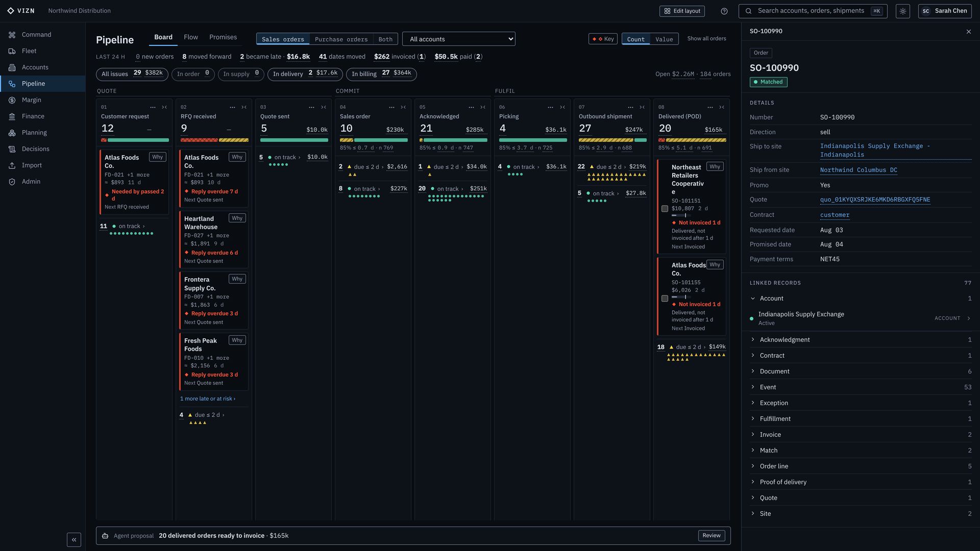980x551 pixels.
Task: Filter by In delivery issues
Action: pyautogui.click(x=305, y=74)
